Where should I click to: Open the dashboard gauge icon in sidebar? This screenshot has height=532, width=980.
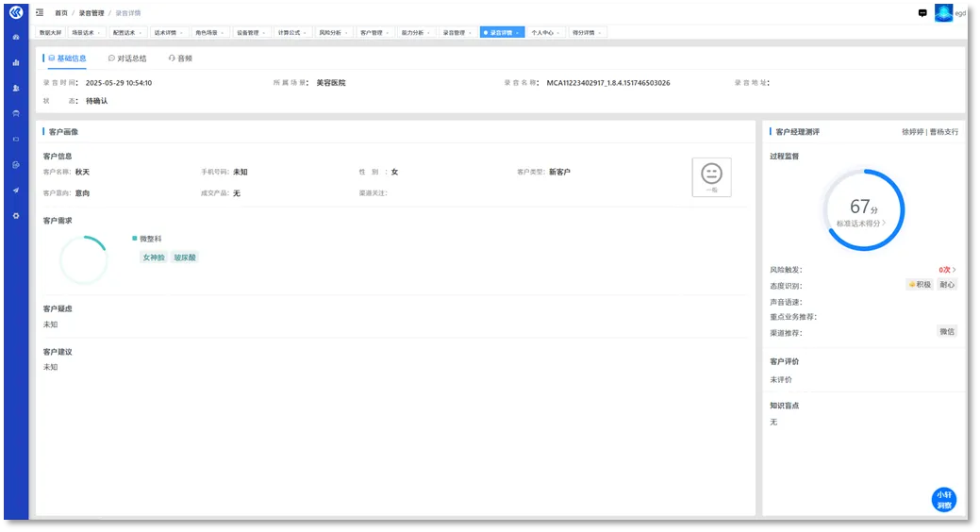(15, 37)
